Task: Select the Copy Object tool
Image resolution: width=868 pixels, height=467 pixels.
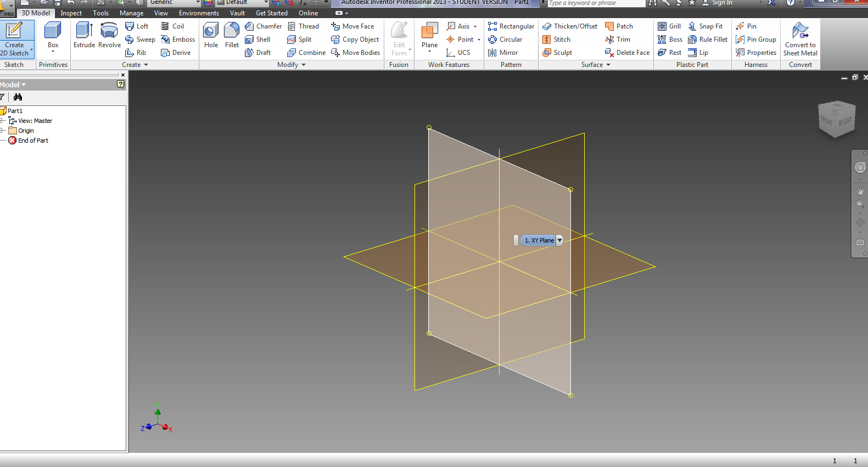Action: (x=355, y=40)
